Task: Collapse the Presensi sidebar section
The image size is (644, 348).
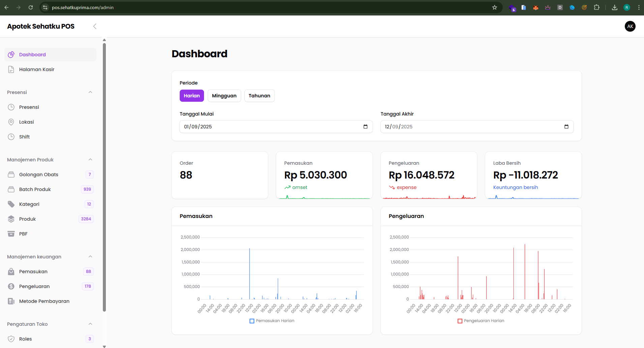Action: click(90, 92)
